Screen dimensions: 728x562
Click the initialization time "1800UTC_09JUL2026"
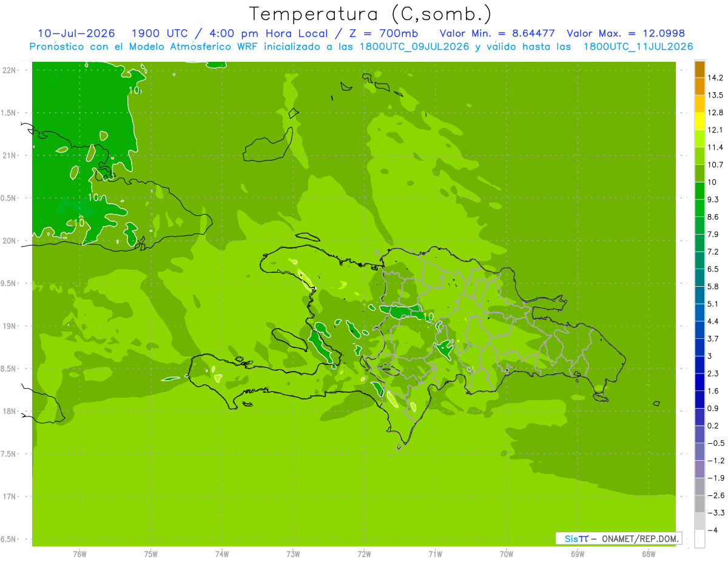[414, 47]
